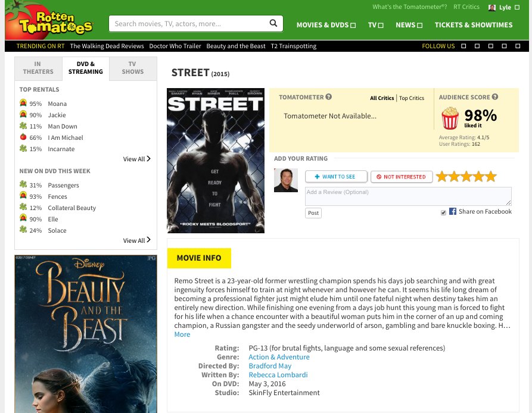The height and width of the screenshot is (413, 532).
Task: Click What's the Tomatometer link
Action: [x=409, y=7]
